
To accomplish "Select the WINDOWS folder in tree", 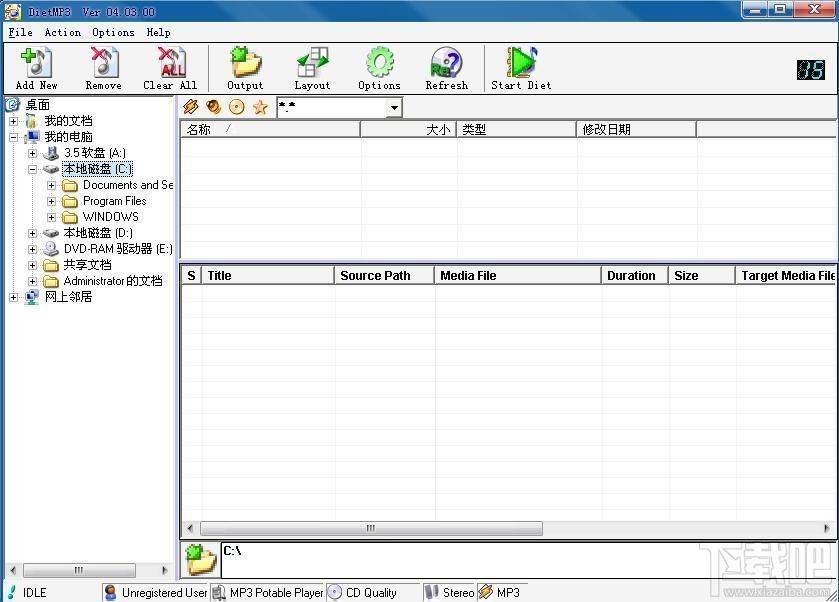I will pyautogui.click(x=111, y=217).
